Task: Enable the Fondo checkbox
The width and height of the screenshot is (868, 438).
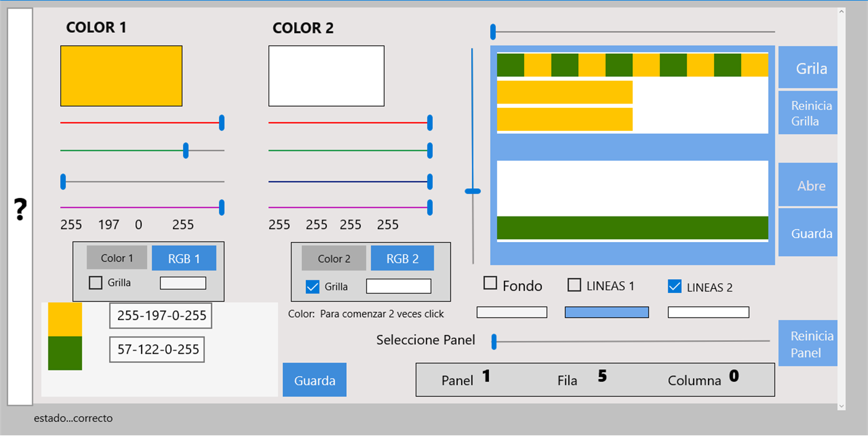Action: (490, 284)
